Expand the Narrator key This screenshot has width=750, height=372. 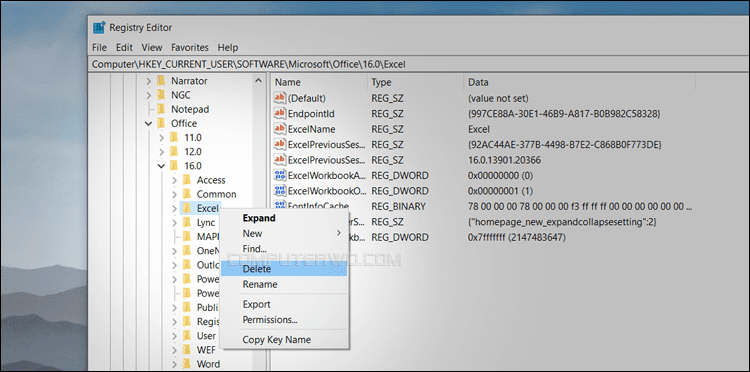[149, 81]
